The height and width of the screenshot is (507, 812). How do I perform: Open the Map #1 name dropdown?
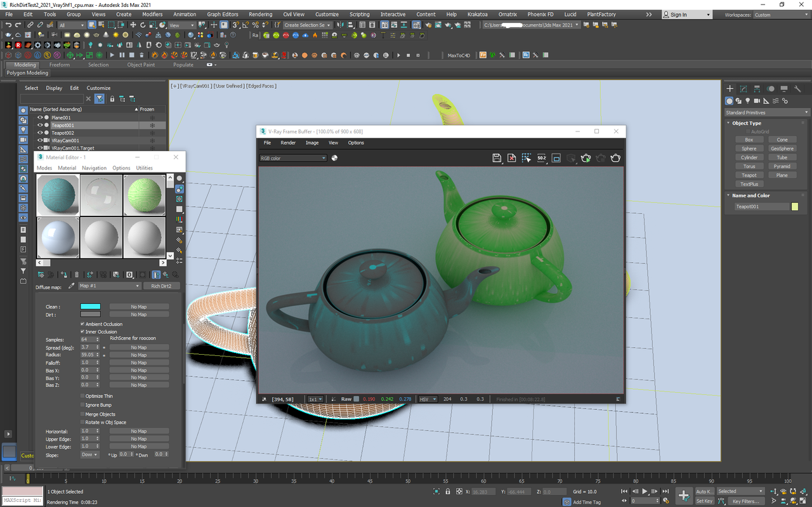pyautogui.click(x=110, y=286)
